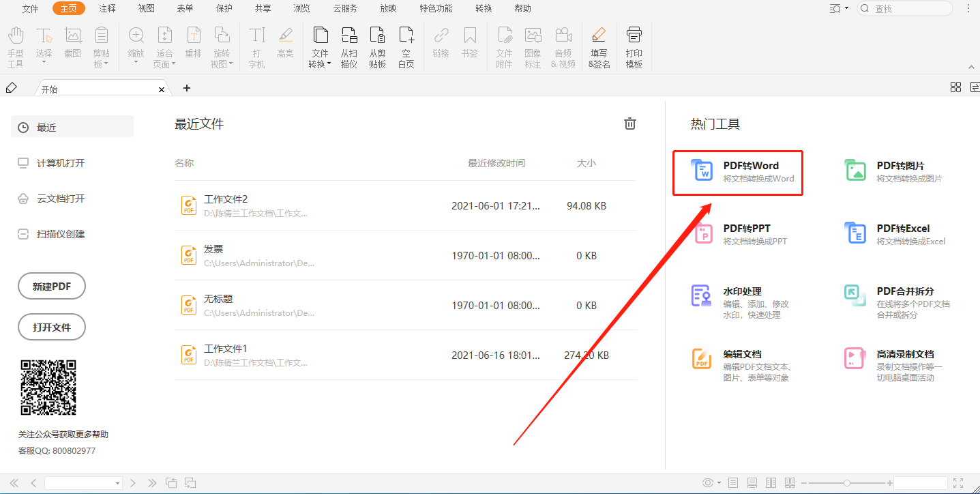Expand the Zoom tool dropdown
Image resolution: width=980 pixels, height=494 pixels.
point(136,63)
